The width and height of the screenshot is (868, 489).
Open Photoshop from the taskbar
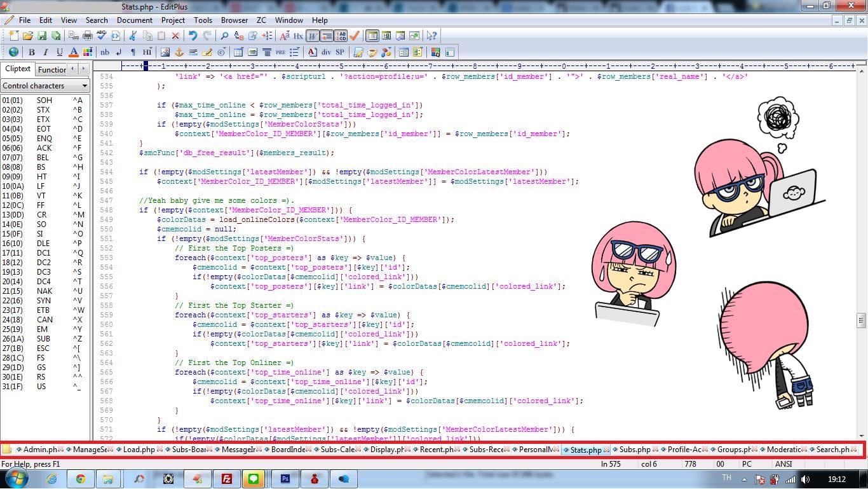[x=285, y=479]
